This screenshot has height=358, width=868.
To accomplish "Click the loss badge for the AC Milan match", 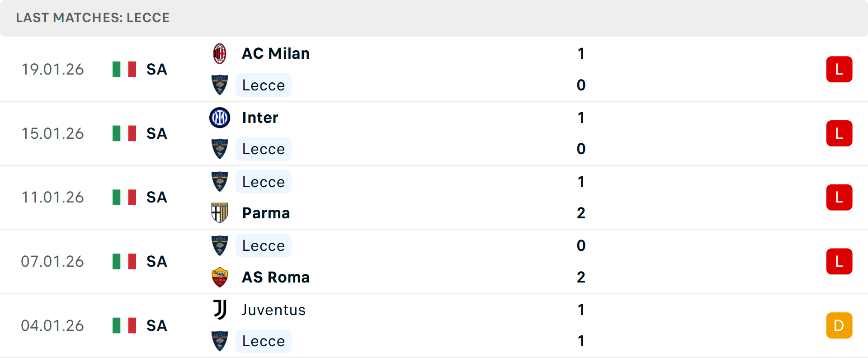I will click(x=839, y=70).
